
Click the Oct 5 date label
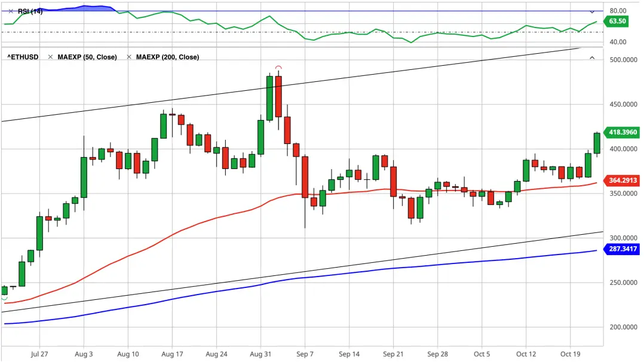[482, 354]
